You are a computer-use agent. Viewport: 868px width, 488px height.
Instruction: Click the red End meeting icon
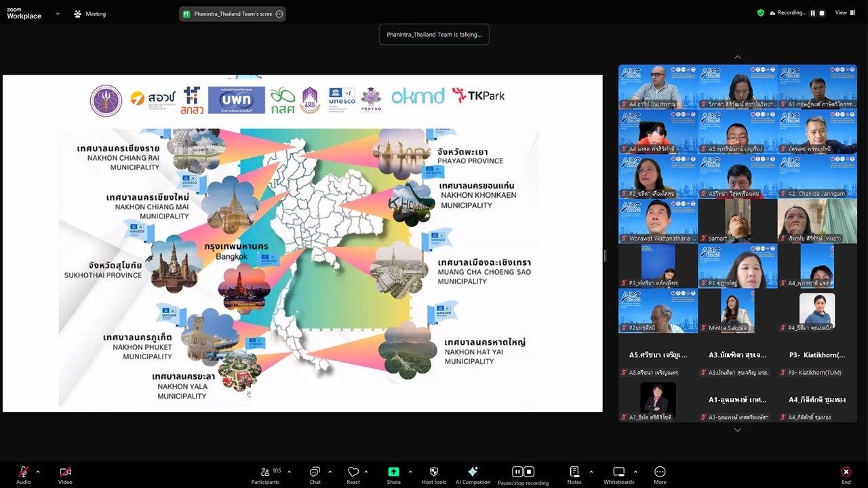846,472
